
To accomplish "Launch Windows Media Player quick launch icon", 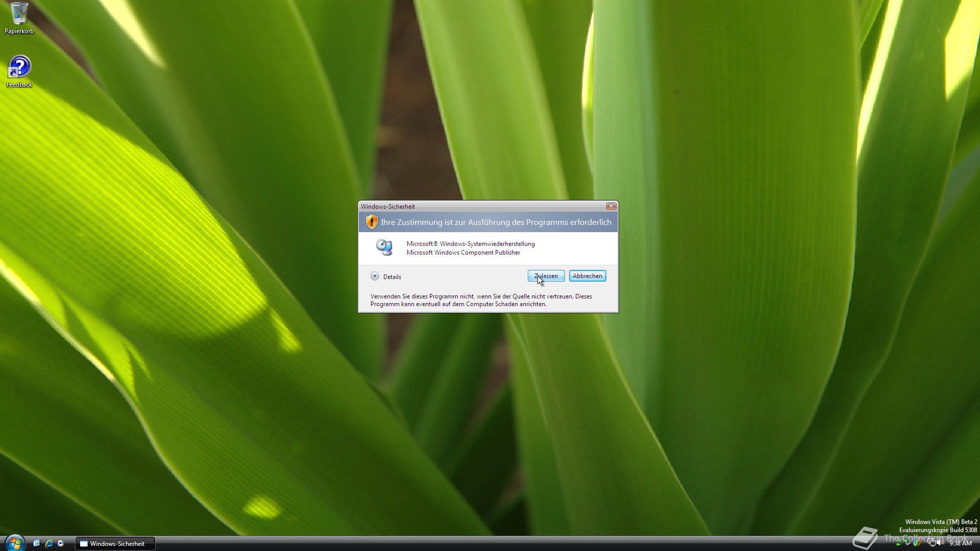I will click(61, 543).
